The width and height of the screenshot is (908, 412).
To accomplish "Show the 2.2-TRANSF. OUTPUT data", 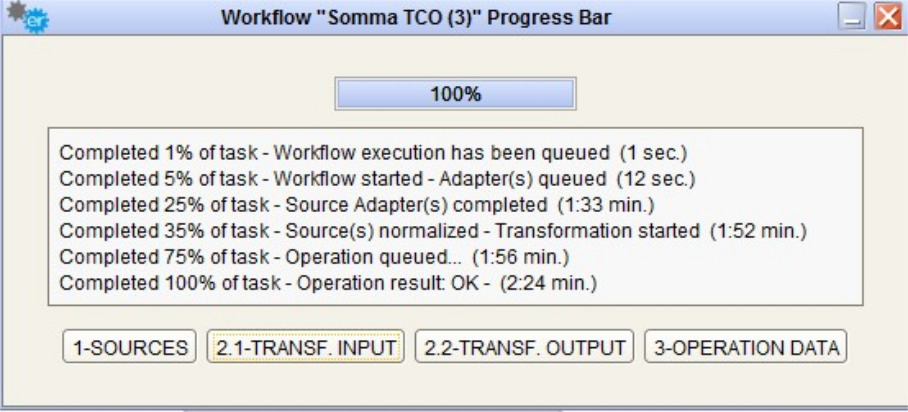I will pos(524,348).
